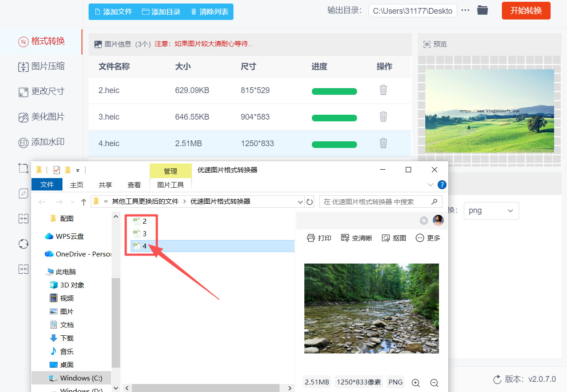Zoom in on the preview image
The width and height of the screenshot is (567, 392).
pyautogui.click(x=416, y=383)
